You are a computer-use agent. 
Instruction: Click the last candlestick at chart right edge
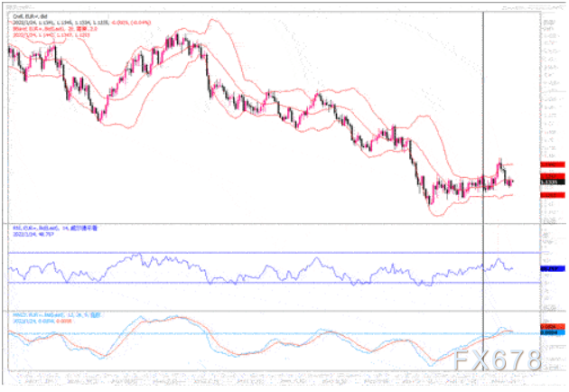(x=512, y=182)
